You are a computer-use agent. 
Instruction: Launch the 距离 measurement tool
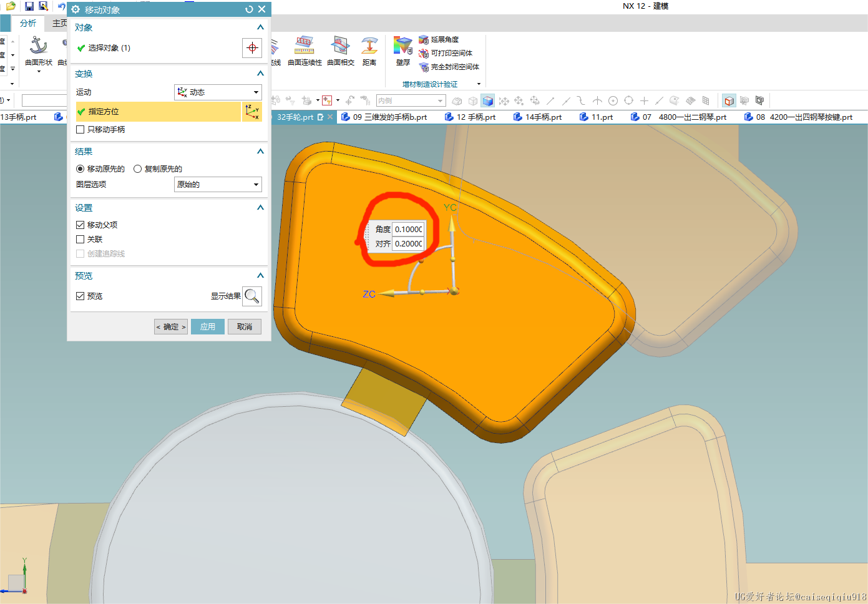(369, 51)
